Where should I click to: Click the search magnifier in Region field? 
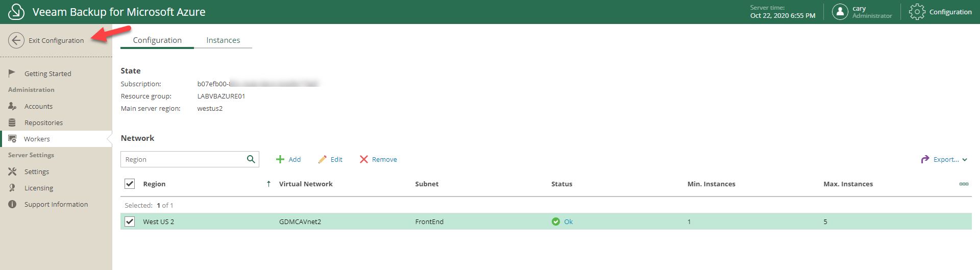coord(251,159)
